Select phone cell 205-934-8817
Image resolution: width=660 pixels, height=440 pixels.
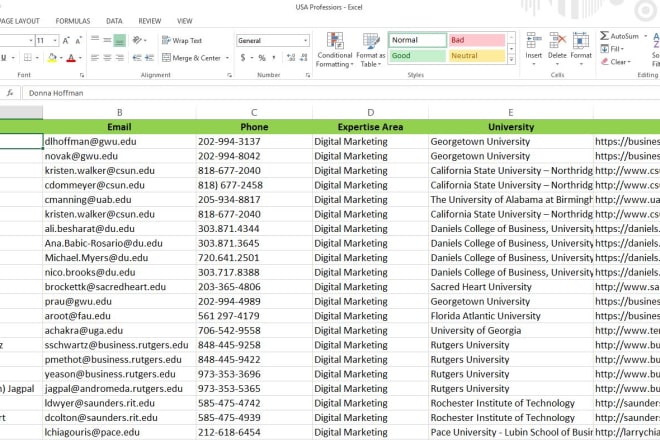[254, 200]
